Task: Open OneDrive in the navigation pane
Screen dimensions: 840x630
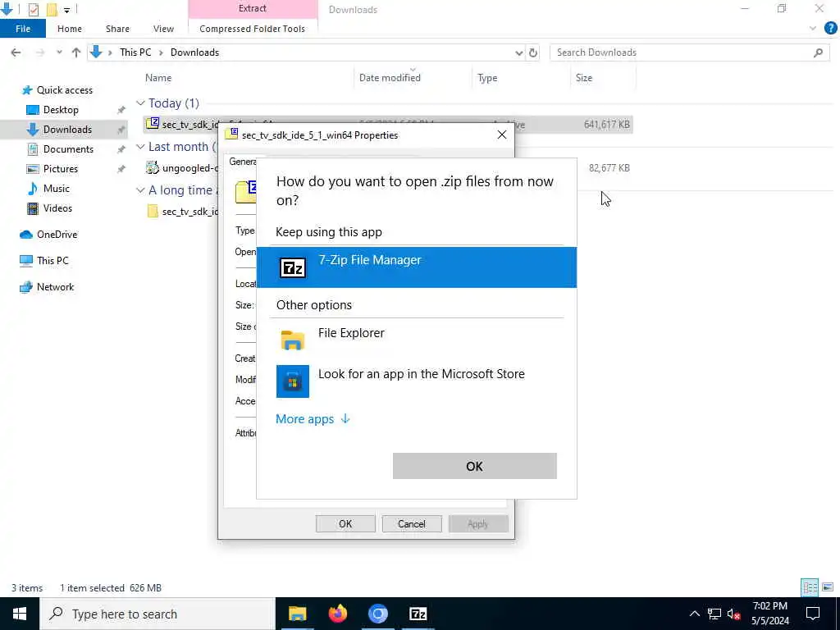Action: [57, 235]
